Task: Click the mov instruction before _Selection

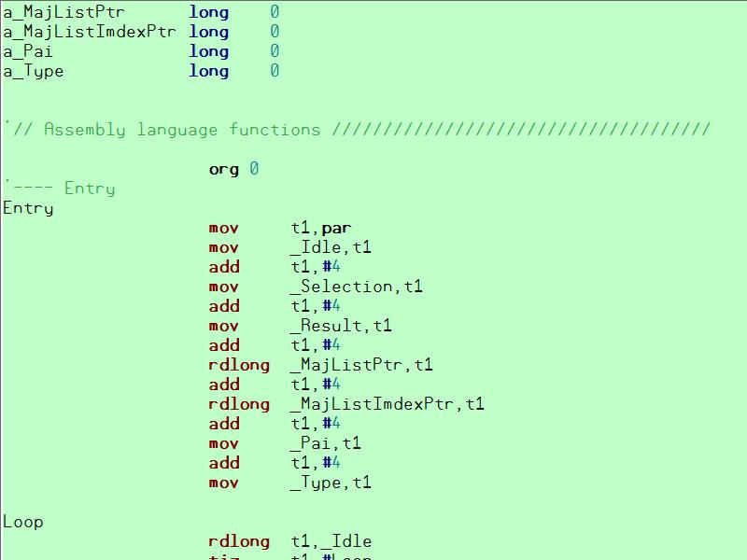Action: [223, 287]
